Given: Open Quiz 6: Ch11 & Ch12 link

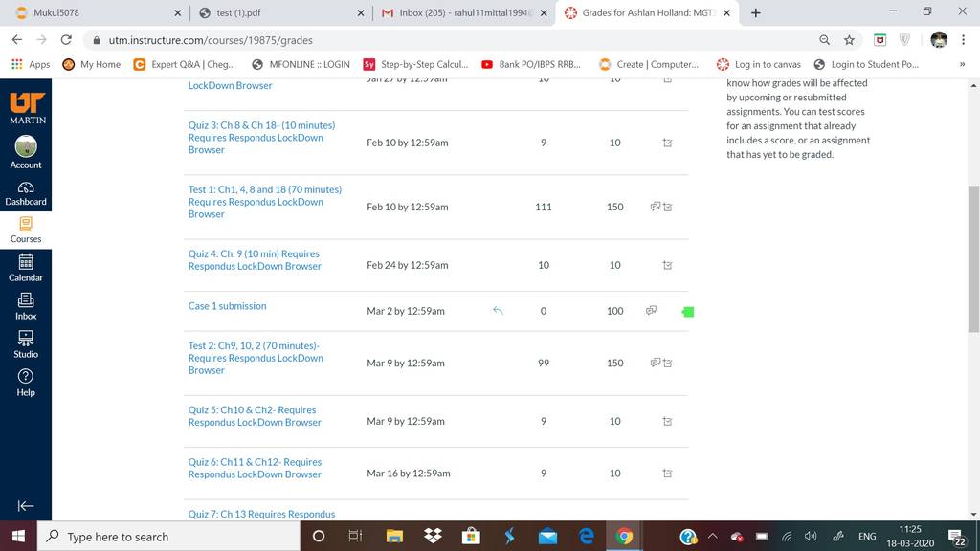Looking at the screenshot, I should click(x=255, y=468).
